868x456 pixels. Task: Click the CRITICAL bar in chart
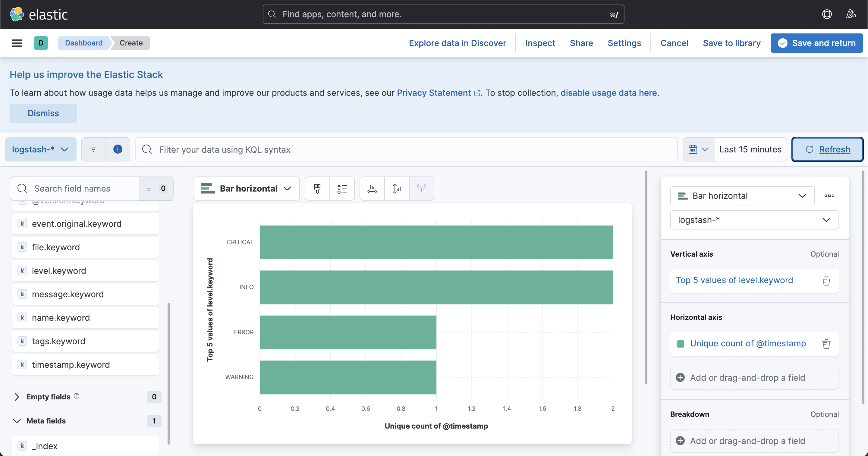pos(436,242)
